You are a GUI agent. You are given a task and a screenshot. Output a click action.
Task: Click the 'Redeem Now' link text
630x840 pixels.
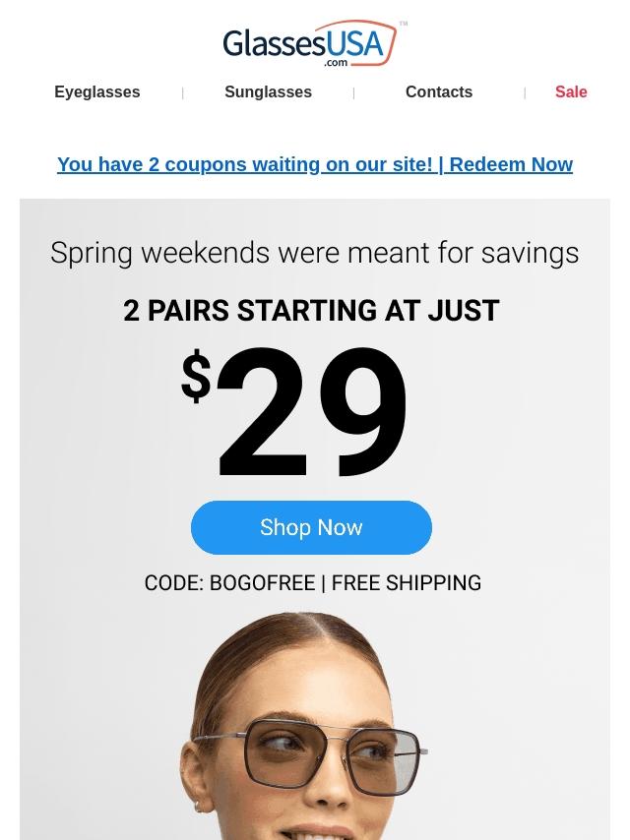point(511,164)
